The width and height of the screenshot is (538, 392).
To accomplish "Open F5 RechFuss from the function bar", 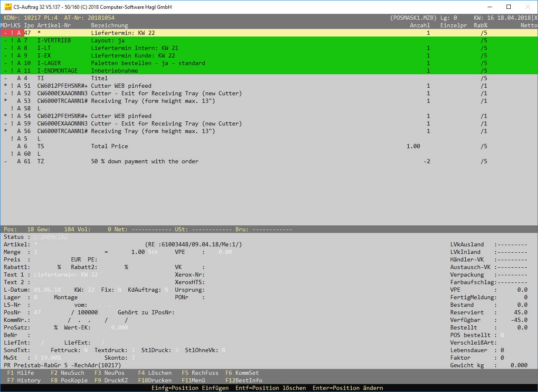I will pos(200,373).
